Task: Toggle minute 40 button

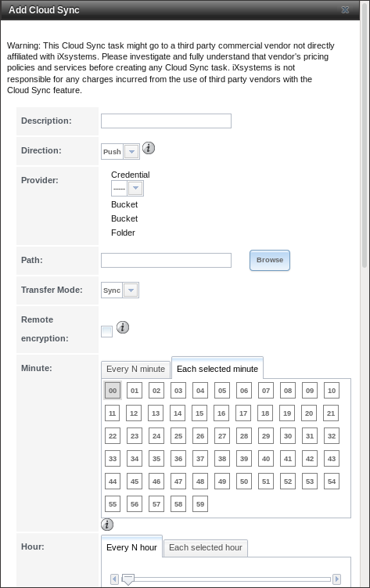Action: pos(266,459)
